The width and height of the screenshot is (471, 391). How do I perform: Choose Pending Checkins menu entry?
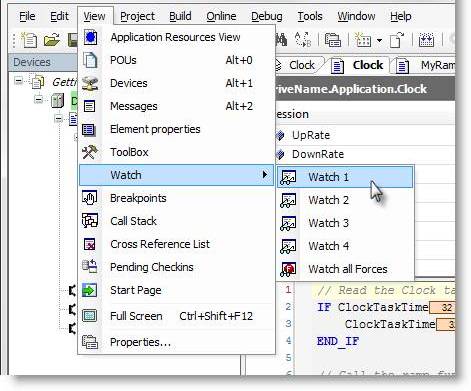[177, 267]
